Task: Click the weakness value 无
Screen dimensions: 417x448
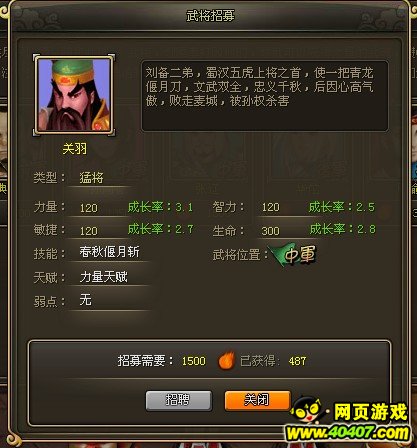Action: (86, 300)
